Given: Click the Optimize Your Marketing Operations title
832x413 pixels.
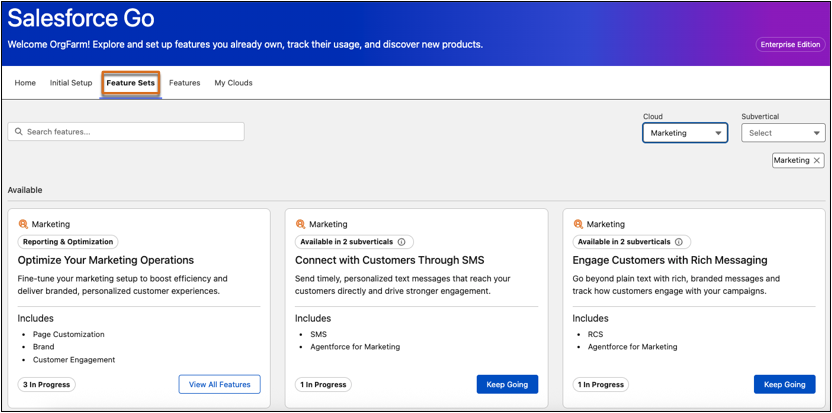Looking at the screenshot, I should pos(106,260).
